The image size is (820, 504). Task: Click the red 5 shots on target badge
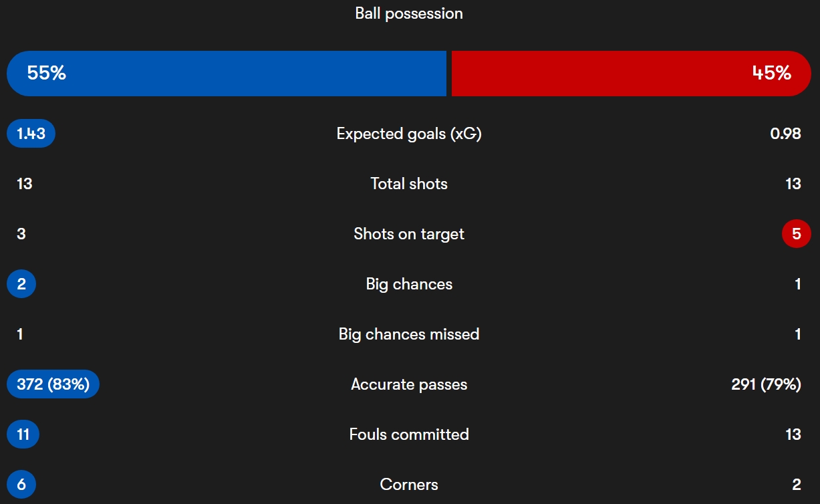coord(797,234)
